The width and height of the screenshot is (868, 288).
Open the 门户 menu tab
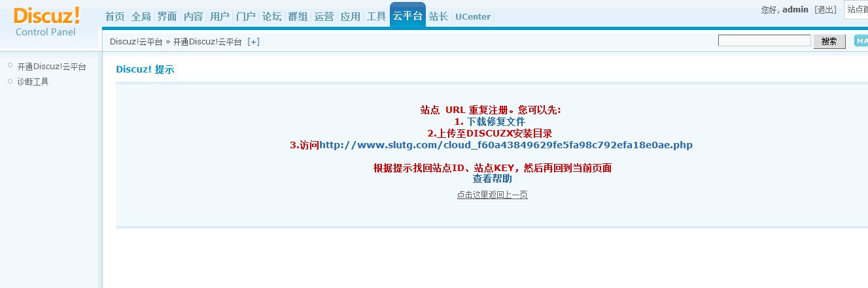coord(245,16)
